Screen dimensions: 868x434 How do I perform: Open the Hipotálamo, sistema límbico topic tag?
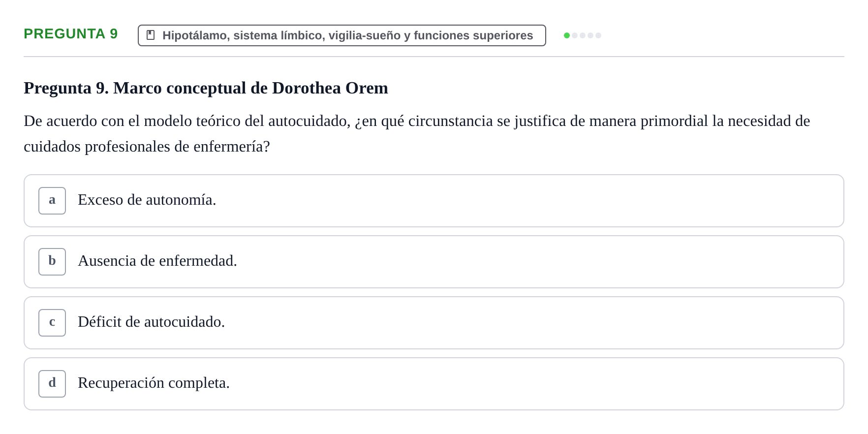tap(342, 35)
